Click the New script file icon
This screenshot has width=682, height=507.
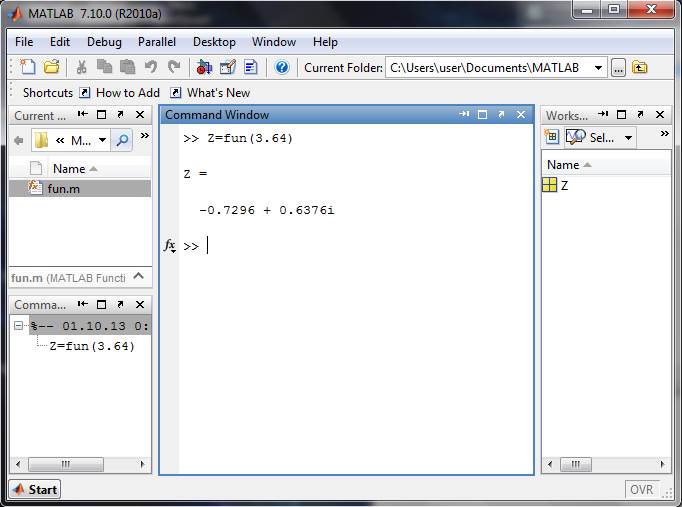click(28, 67)
